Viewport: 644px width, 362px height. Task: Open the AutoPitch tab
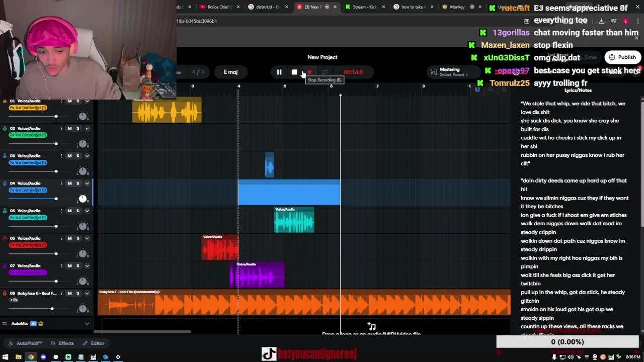pyautogui.click(x=25, y=343)
